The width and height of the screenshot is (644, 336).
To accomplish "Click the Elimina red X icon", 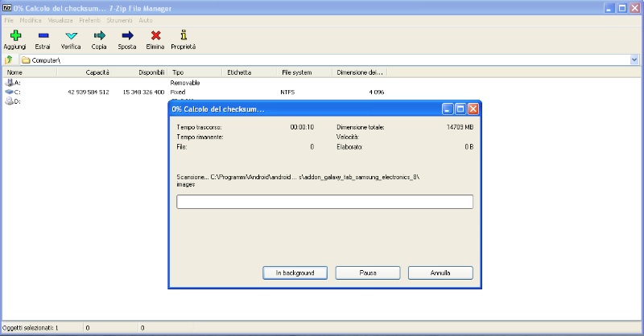I will pos(155,35).
